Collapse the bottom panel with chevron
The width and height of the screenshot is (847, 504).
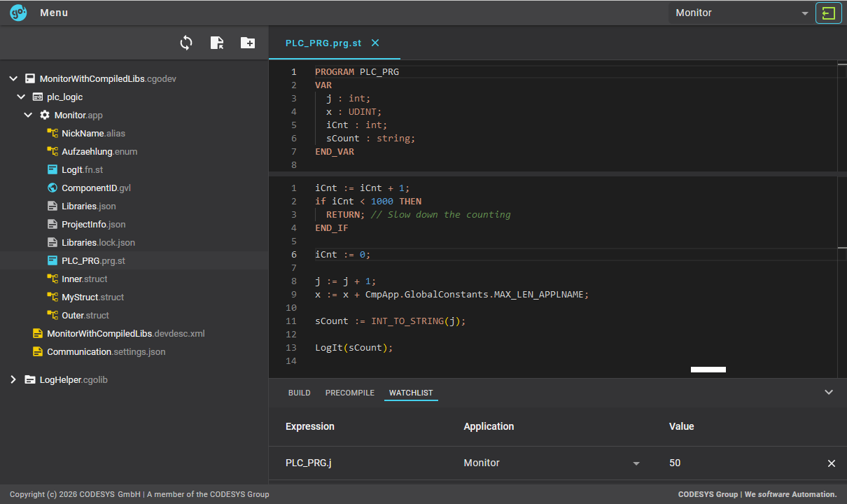point(829,393)
